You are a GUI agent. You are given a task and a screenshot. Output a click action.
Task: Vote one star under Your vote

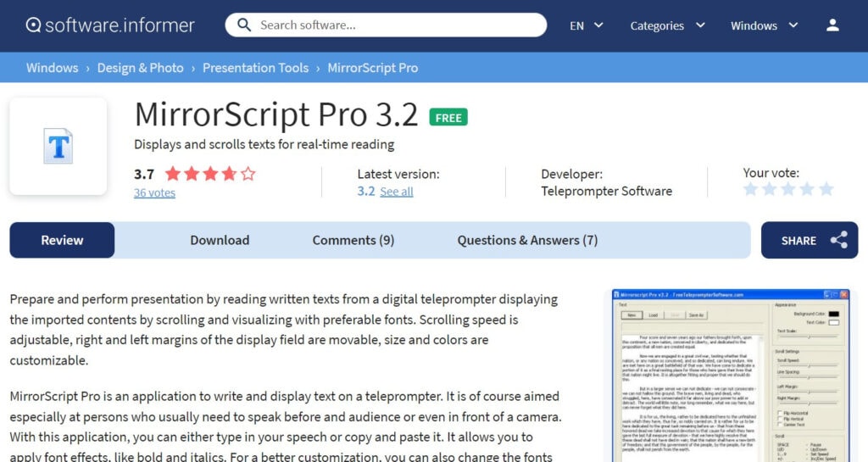(751, 189)
